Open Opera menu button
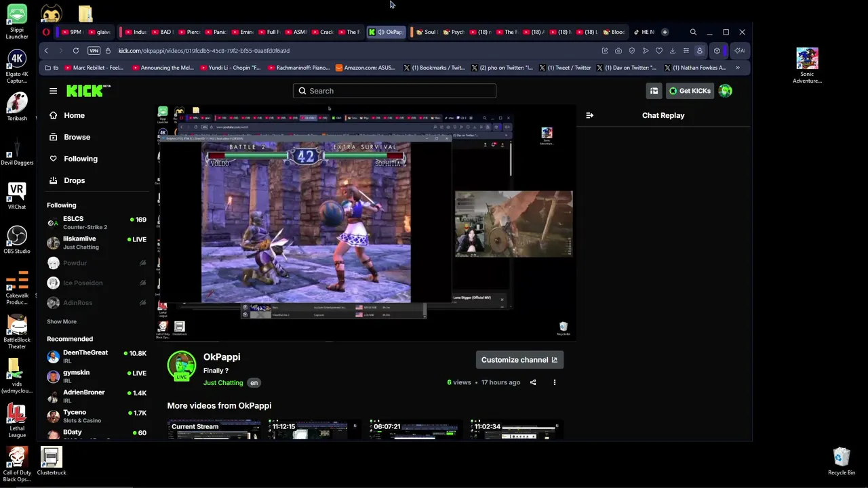The height and width of the screenshot is (488, 868). point(46,32)
